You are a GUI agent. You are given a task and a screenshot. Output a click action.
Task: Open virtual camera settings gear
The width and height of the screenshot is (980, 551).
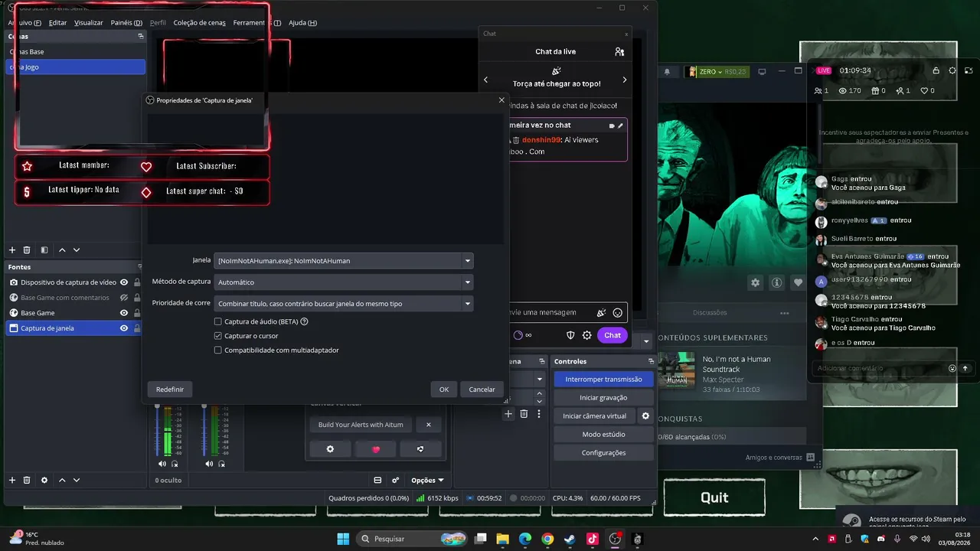[x=645, y=416]
